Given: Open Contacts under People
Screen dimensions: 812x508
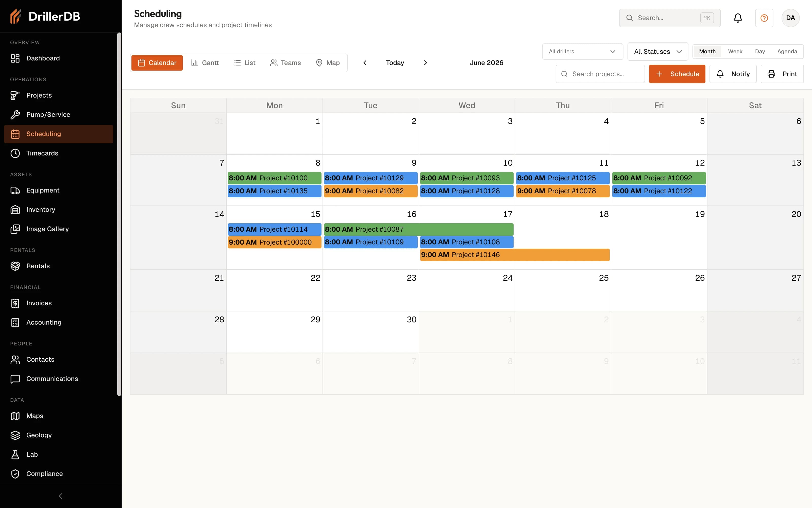Looking at the screenshot, I should point(58,359).
